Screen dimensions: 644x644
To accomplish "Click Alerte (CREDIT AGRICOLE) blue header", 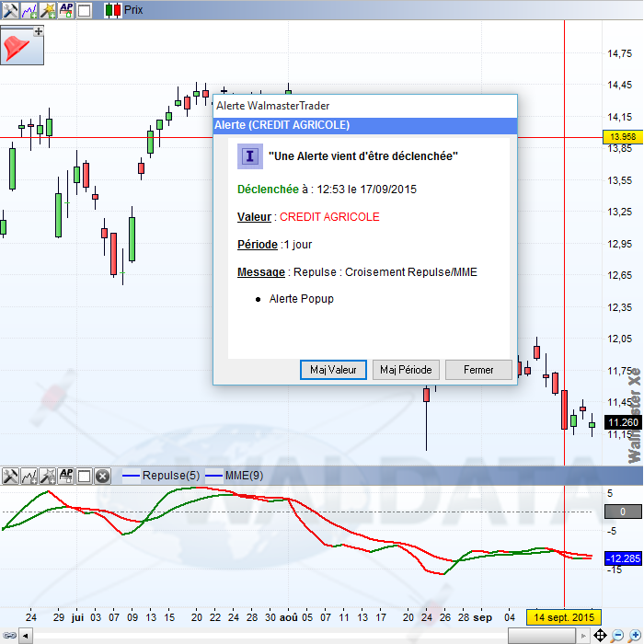I will point(365,126).
